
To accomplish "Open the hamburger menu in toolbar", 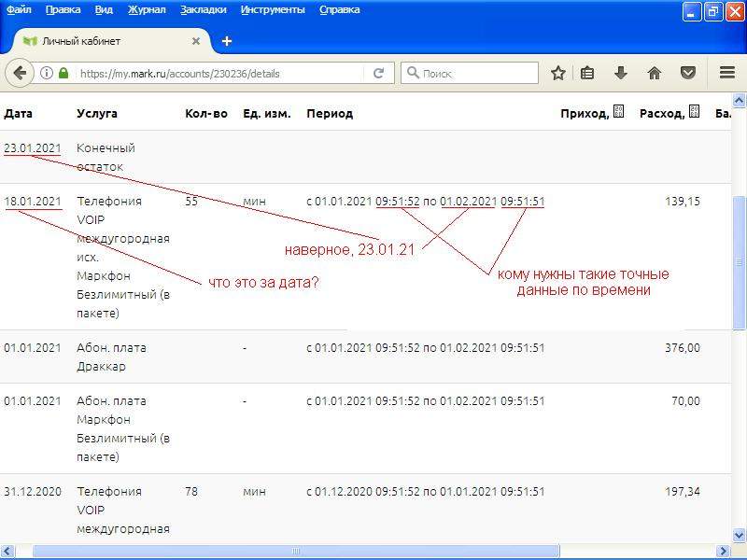I will 727,73.
